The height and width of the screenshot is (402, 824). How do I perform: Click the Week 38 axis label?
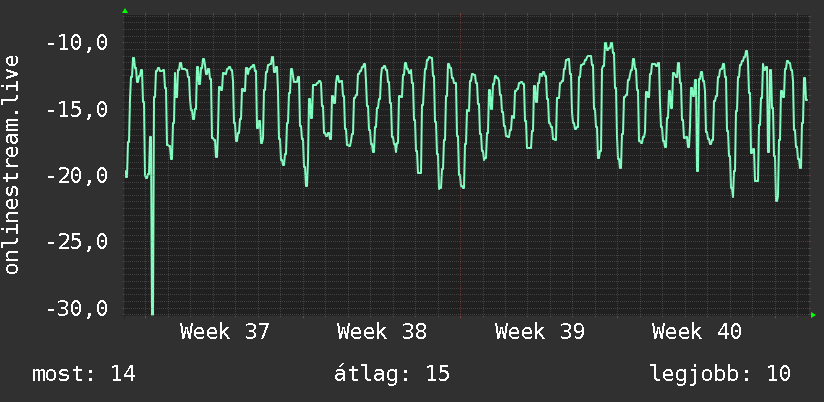382,332
